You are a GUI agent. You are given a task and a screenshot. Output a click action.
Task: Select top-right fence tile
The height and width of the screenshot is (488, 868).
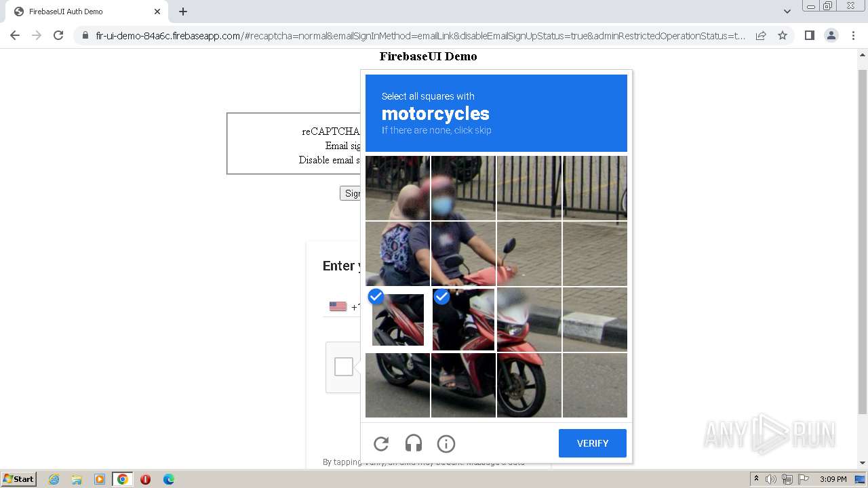(x=595, y=188)
